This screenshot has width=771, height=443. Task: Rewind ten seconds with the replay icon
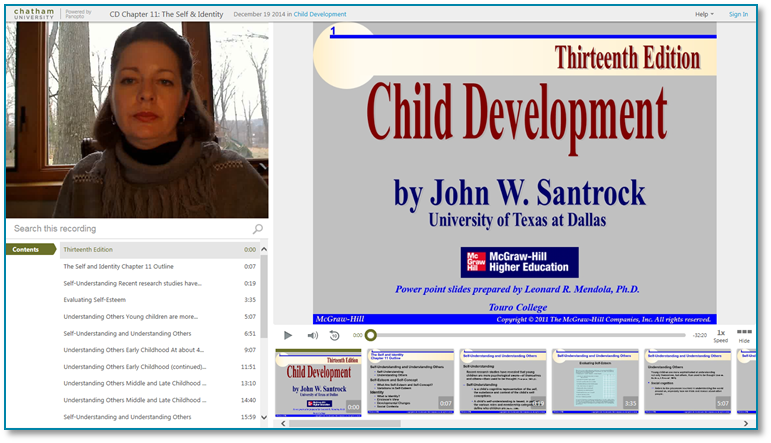coord(334,335)
